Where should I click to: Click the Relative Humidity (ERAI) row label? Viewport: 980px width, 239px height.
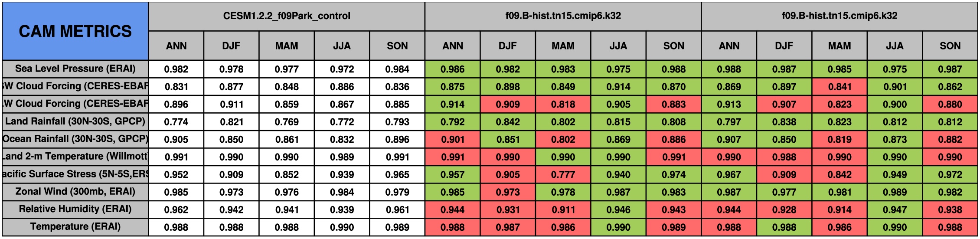click(x=75, y=209)
